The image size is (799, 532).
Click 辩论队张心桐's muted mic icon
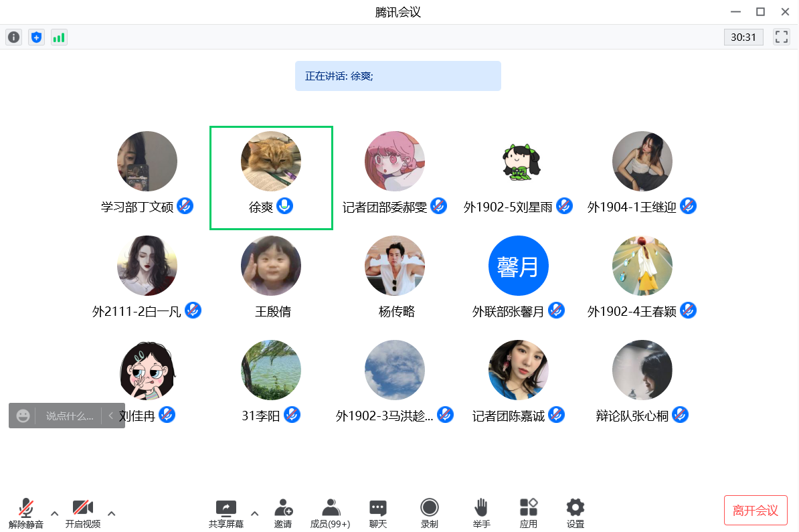680,415
